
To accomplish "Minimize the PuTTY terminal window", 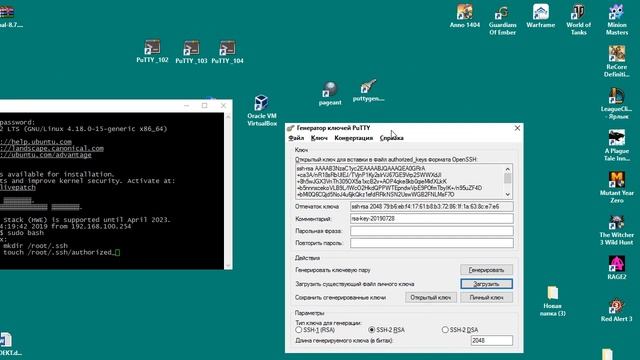I will click(x=187, y=106).
